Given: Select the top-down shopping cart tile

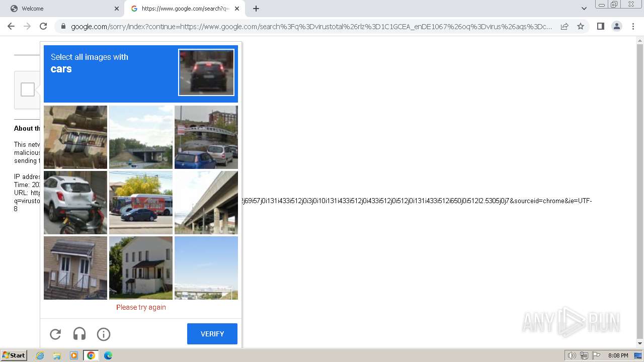Looking at the screenshot, I should (x=75, y=137).
